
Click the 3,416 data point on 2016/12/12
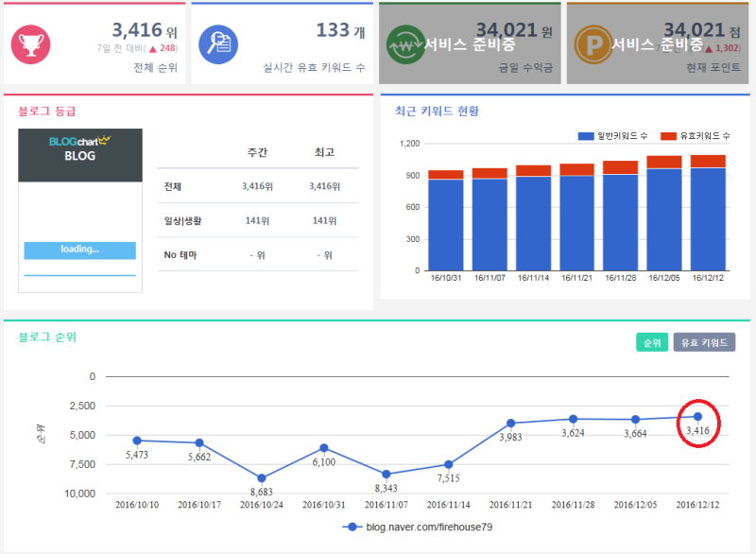pyautogui.click(x=697, y=417)
